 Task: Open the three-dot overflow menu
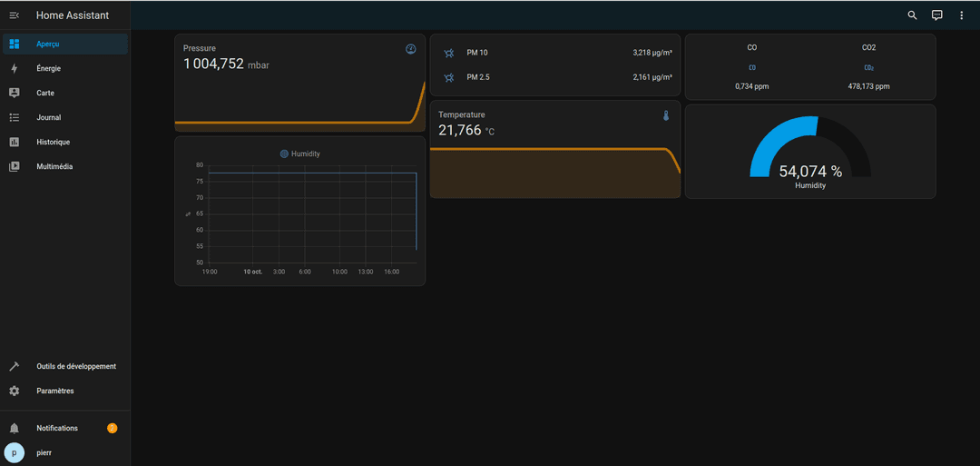[962, 15]
